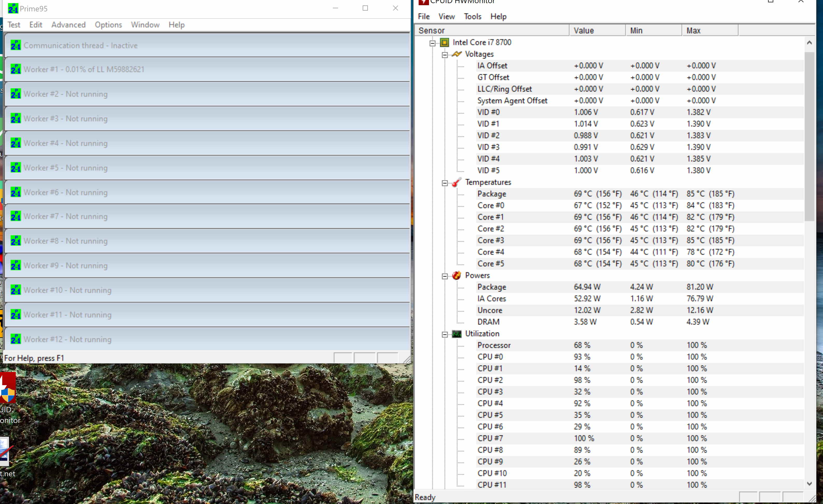Screen dimensions: 823x504
Task: Click HWMonitor scrollbar up arrow
Action: pyautogui.click(x=809, y=42)
